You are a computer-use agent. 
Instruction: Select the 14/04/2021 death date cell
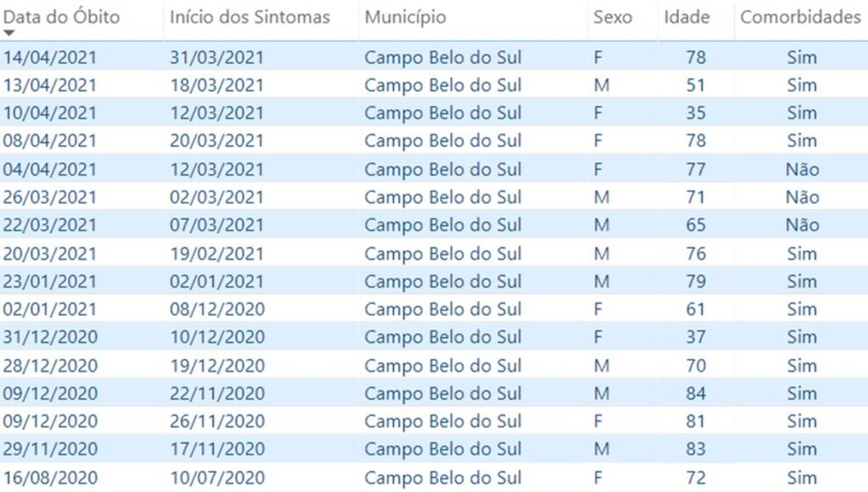pyautogui.click(x=50, y=58)
